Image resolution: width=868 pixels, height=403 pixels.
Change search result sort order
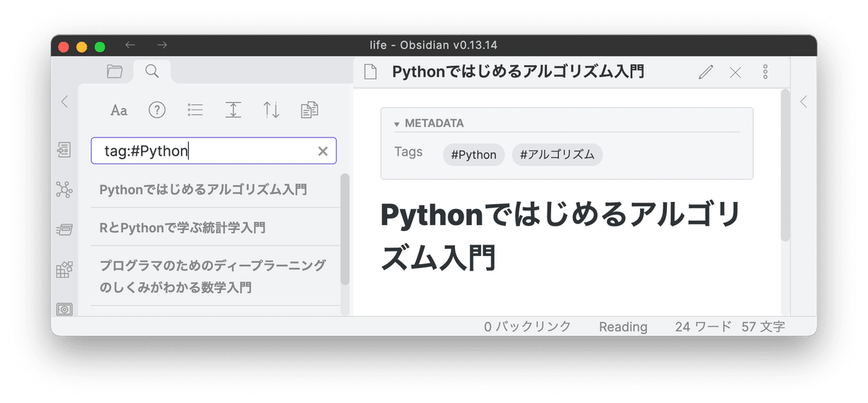(271, 110)
